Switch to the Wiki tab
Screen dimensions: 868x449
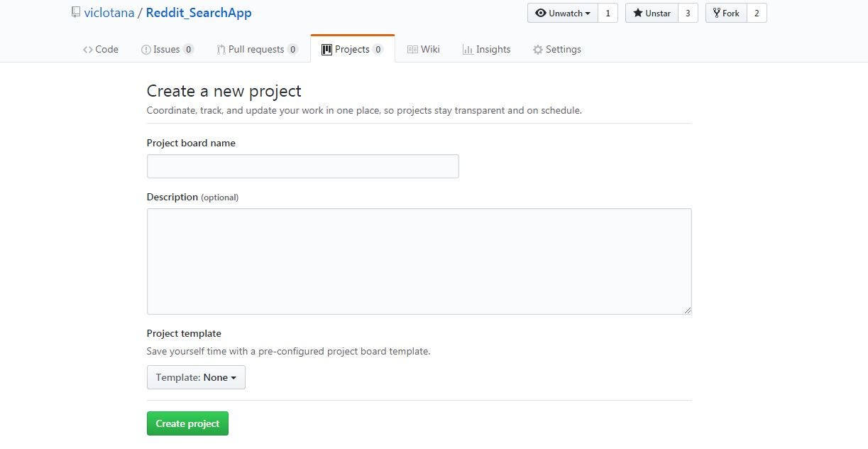click(x=424, y=49)
